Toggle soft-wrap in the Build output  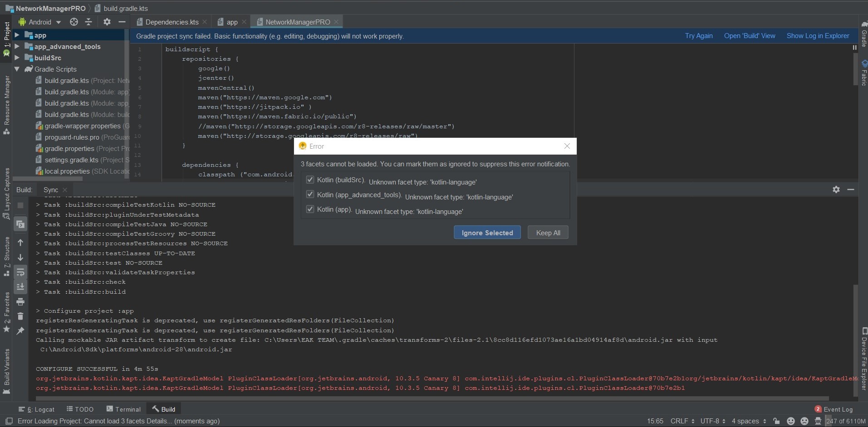point(20,272)
